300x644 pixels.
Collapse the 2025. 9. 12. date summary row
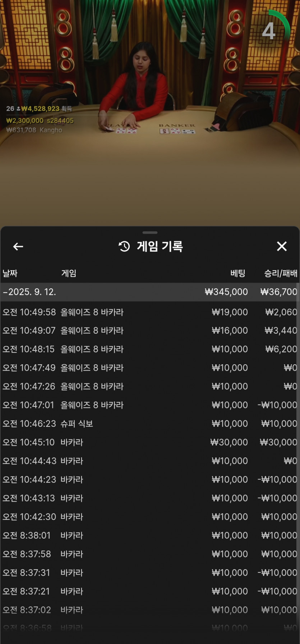pyautogui.click(x=150, y=292)
